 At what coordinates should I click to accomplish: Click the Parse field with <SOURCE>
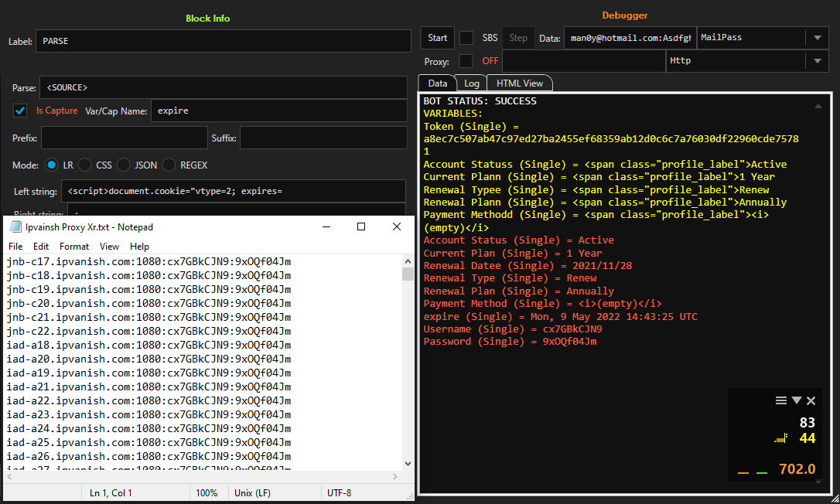coord(224,87)
